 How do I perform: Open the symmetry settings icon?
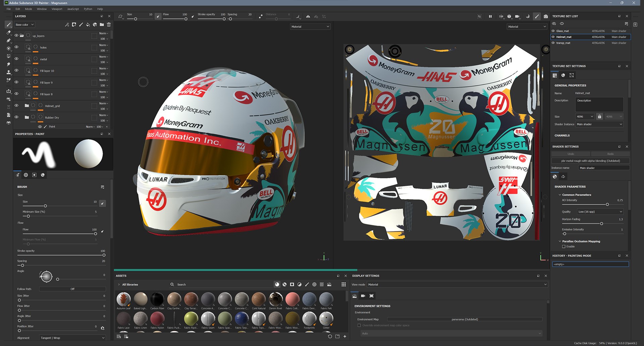point(501,16)
